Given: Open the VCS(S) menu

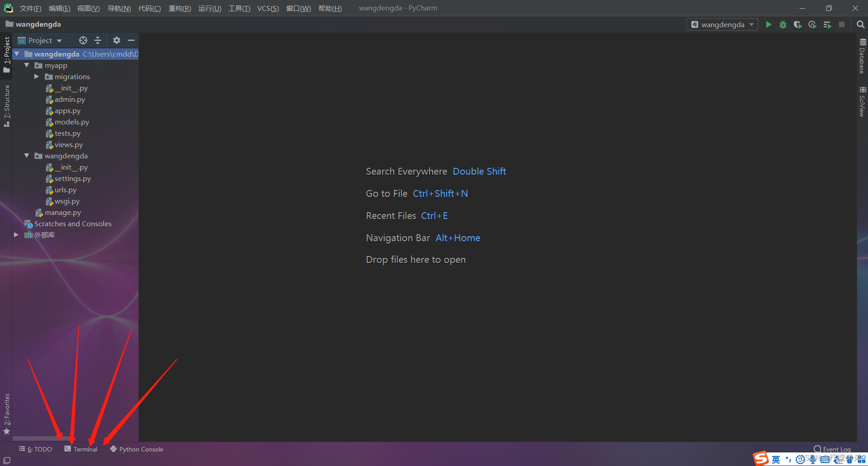Looking at the screenshot, I should point(268,8).
